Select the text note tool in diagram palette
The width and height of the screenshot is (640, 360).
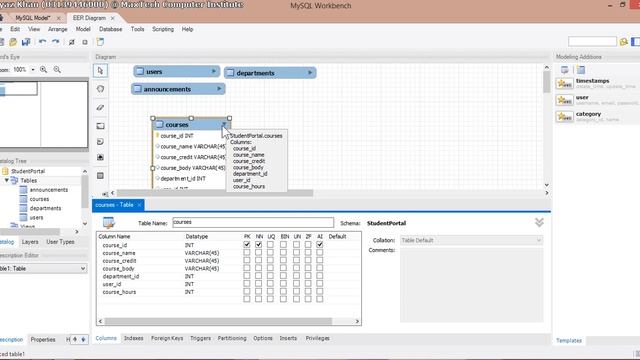(100, 142)
